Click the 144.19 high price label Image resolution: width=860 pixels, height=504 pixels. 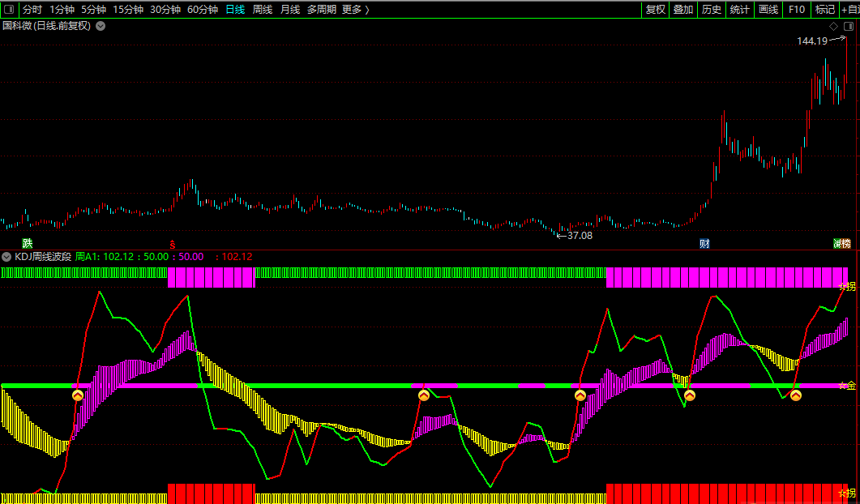(812, 41)
